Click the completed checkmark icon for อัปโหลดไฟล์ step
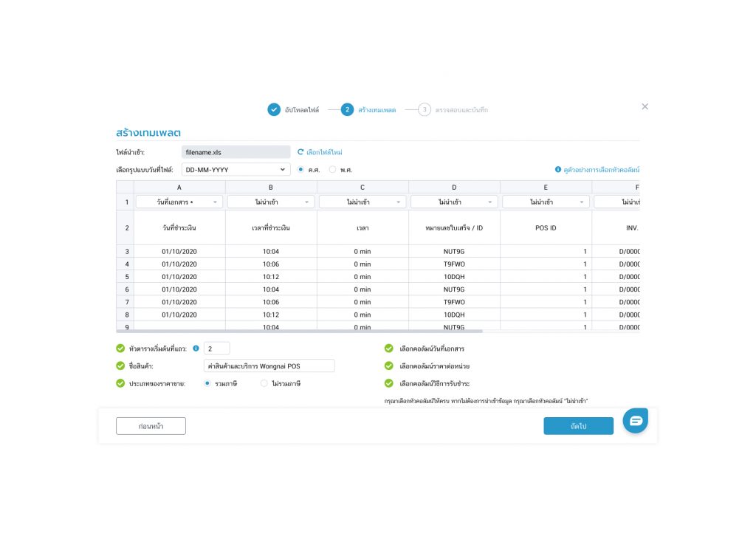Screen dimensions: 756x542 (274, 109)
